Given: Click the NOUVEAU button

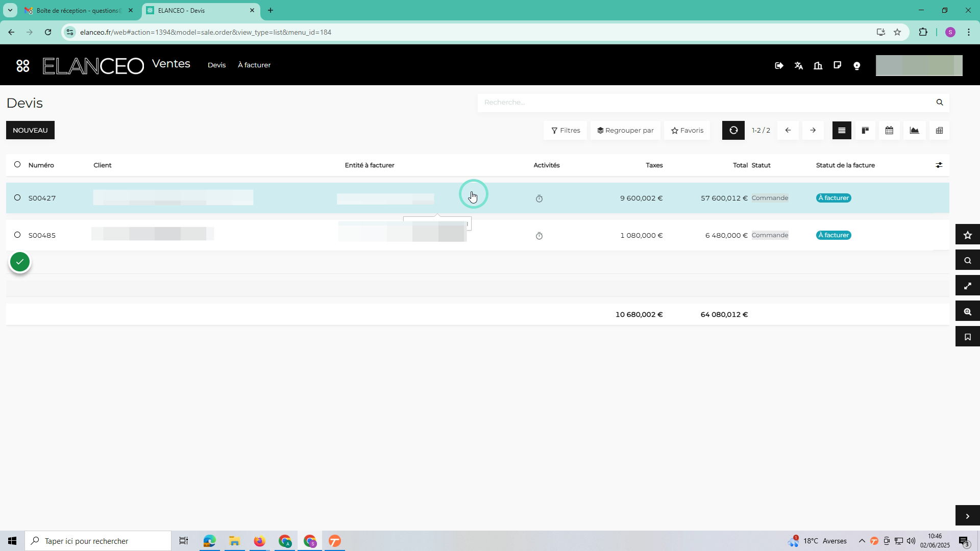Looking at the screenshot, I should click(x=30, y=130).
